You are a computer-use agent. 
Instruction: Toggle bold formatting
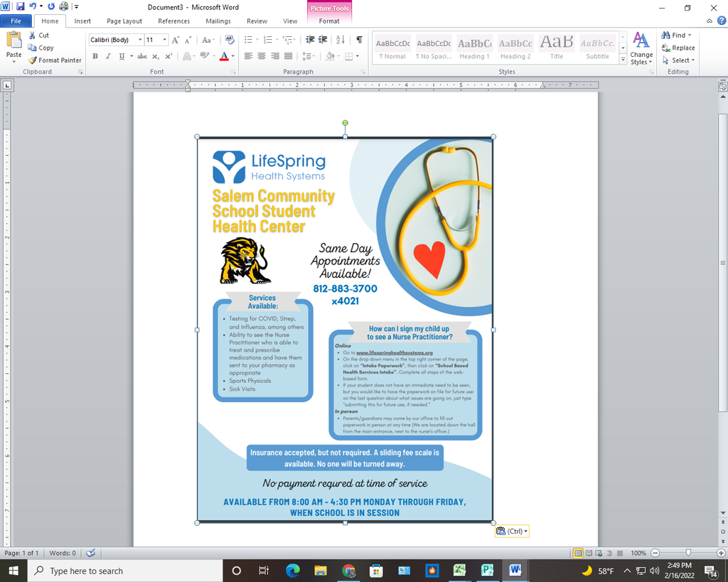pos(95,56)
